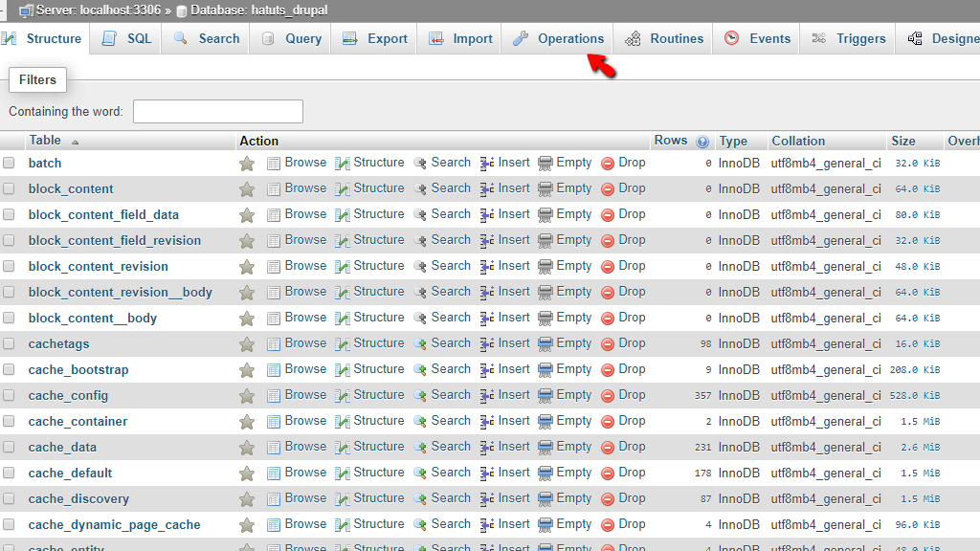
Task: Check the block_content_field_revision checkbox
Action: click(9, 240)
